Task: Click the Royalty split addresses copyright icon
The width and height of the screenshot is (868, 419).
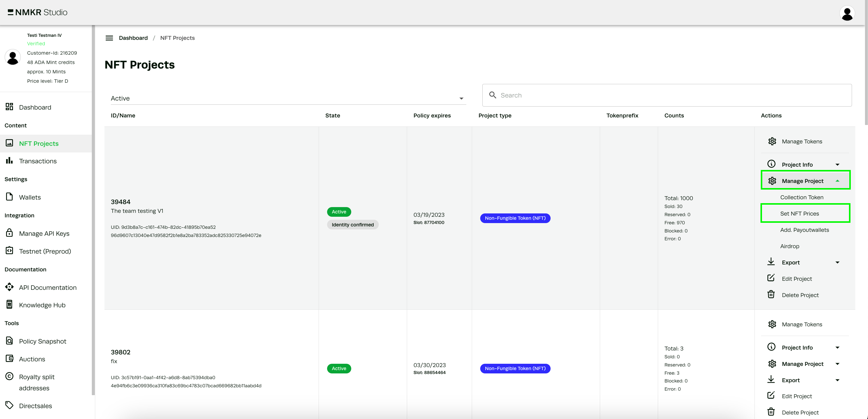Action: click(9, 376)
